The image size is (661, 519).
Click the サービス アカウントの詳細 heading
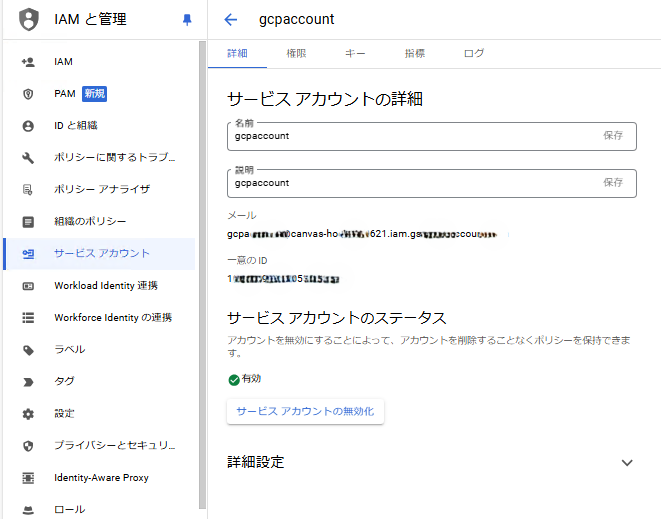(325, 99)
